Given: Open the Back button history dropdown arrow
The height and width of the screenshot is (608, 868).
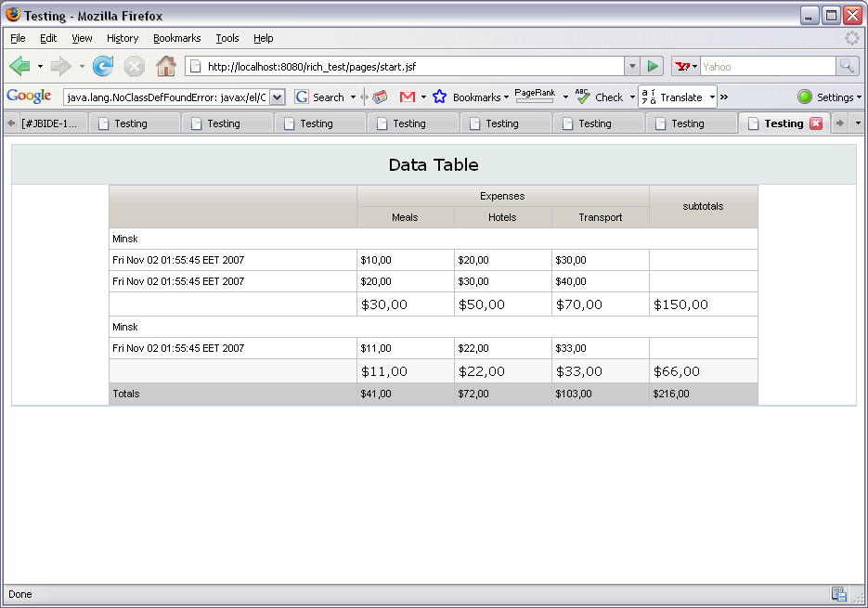Looking at the screenshot, I should click(x=40, y=67).
